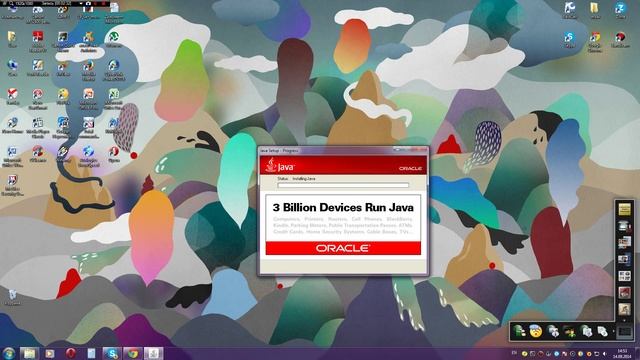Open the Recycle Bin desktop icon
This screenshot has height=360, width=640.
point(12,297)
